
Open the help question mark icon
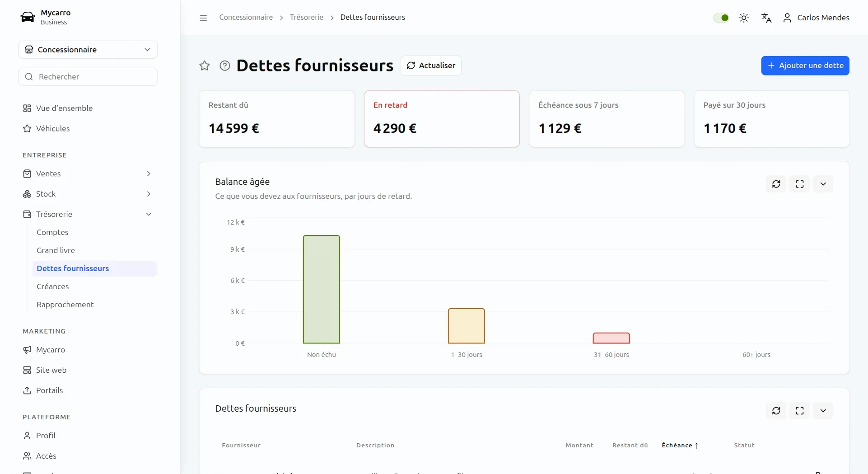225,66
